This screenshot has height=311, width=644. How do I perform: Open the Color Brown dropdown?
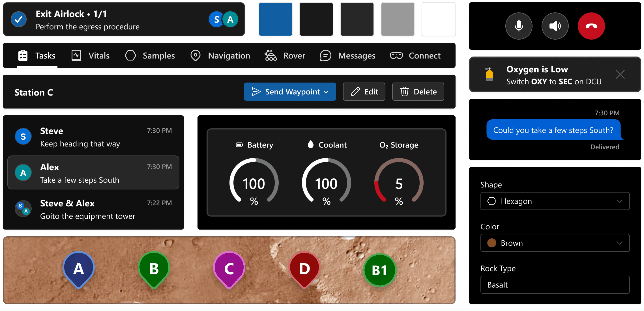[555, 243]
